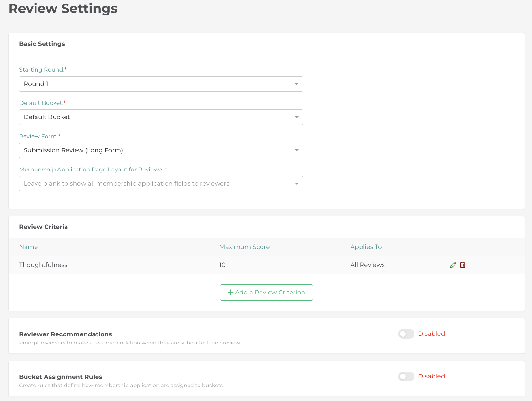Image resolution: width=532 pixels, height=401 pixels.
Task: Click the maximum score value 10
Action: [222, 265]
